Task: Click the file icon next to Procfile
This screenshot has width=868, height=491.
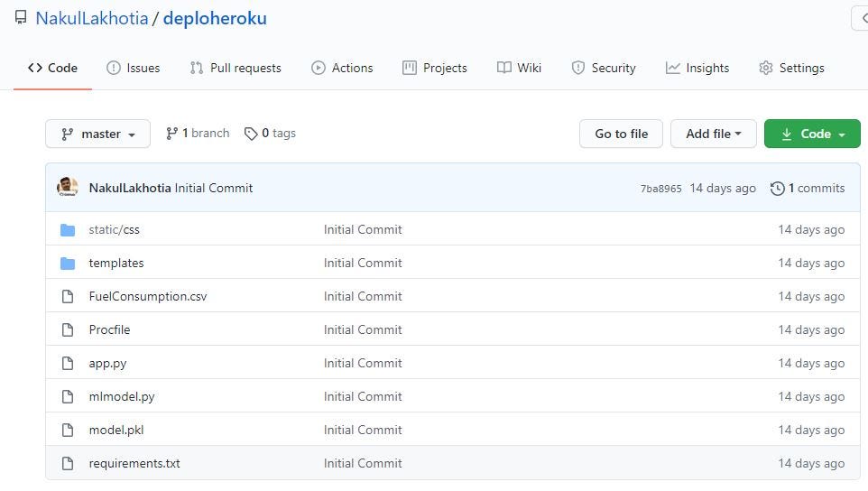Action: (x=68, y=330)
